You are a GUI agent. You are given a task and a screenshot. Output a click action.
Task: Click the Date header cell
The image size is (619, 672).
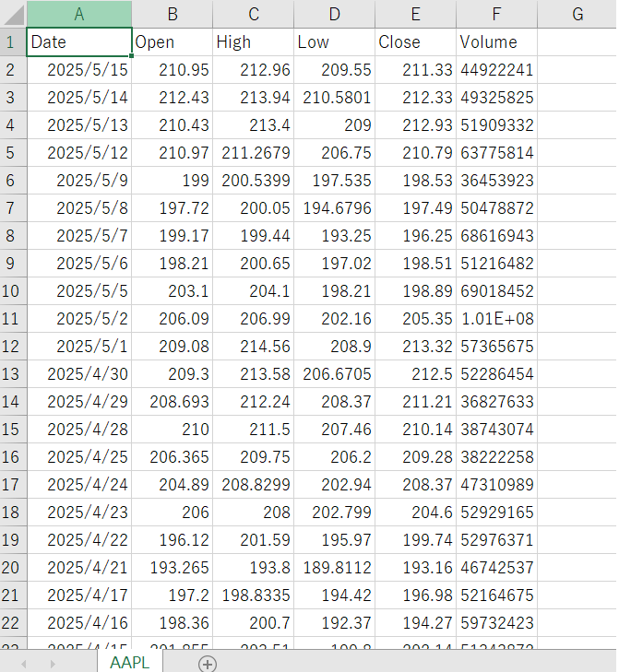click(x=79, y=42)
